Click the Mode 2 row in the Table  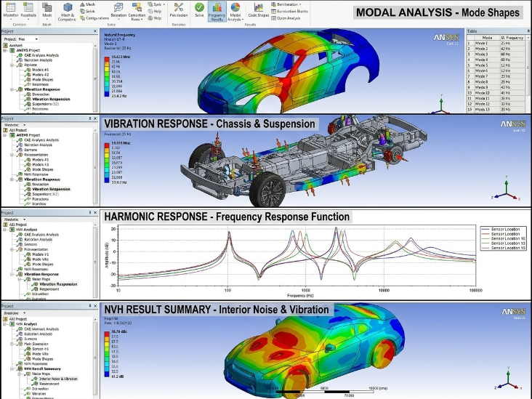(496, 49)
